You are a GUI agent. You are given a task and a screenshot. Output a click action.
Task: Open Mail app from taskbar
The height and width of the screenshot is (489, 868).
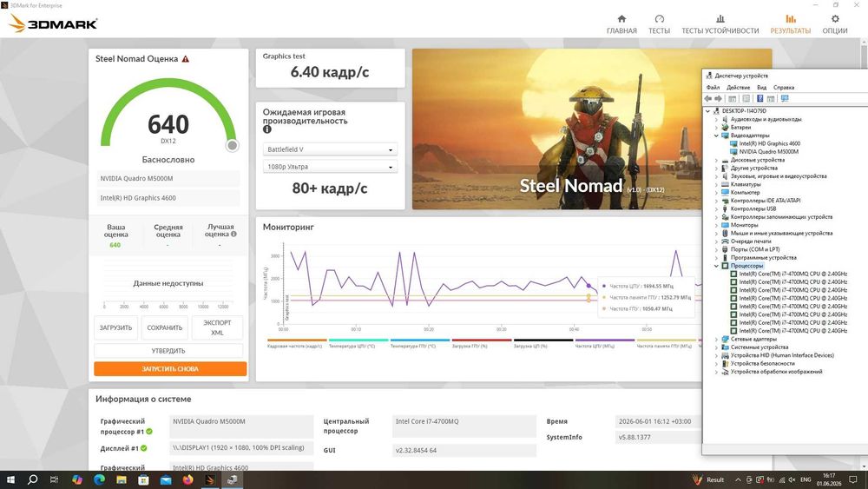[x=166, y=479]
